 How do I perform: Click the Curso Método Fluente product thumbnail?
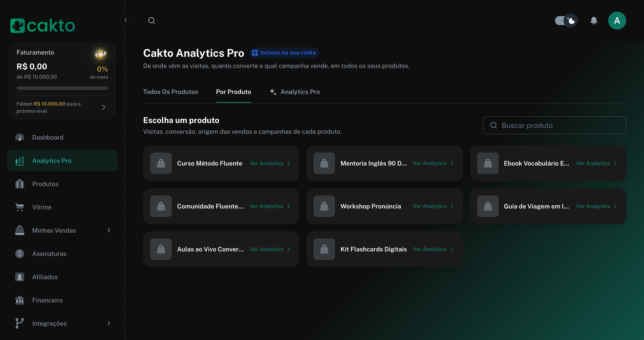161,163
